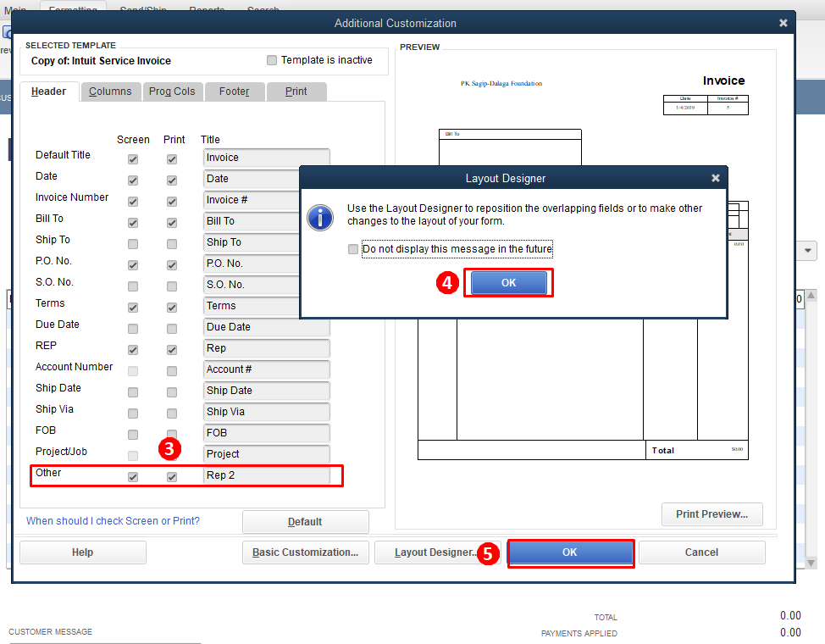Toggle Other Screen checkbox
Viewport: 825px width, 644px height.
(133, 477)
